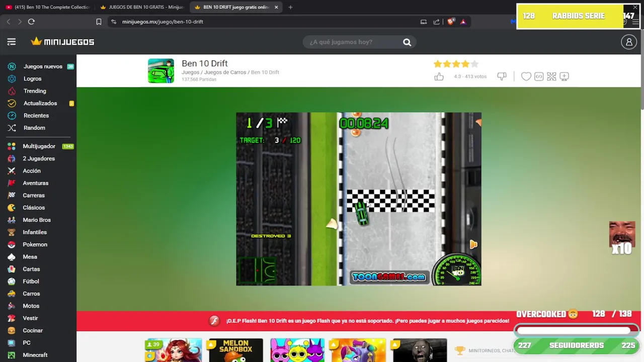Open the user profile icon
The width and height of the screenshot is (644, 362).
point(629,42)
